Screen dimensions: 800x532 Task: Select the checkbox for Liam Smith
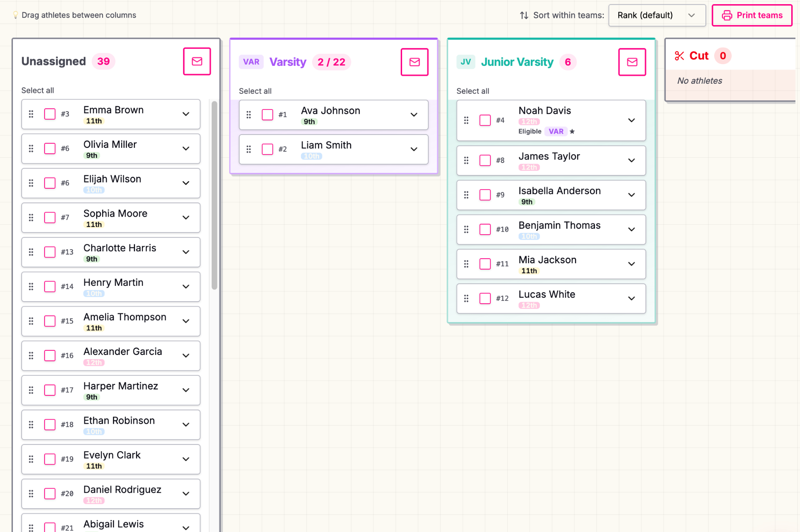[x=267, y=149]
